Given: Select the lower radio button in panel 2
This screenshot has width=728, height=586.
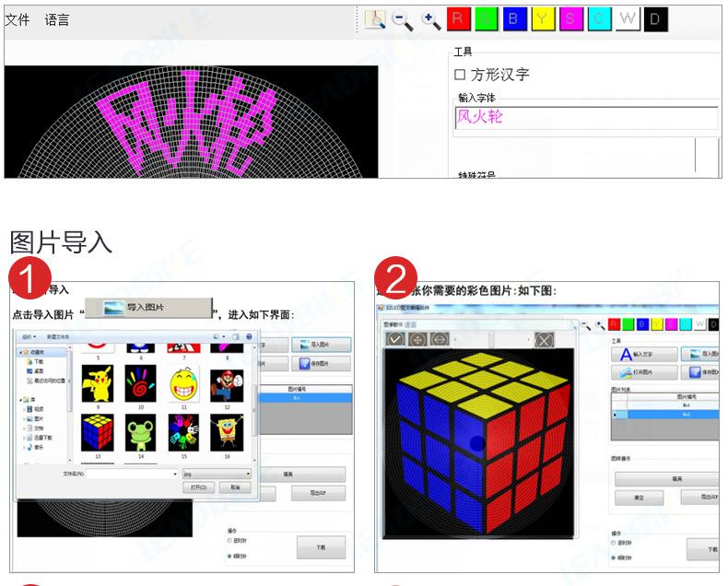Looking at the screenshot, I should (615, 557).
